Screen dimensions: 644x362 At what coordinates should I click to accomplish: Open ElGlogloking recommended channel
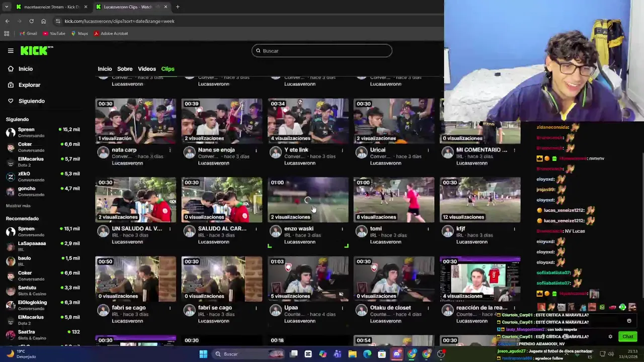tap(42, 305)
